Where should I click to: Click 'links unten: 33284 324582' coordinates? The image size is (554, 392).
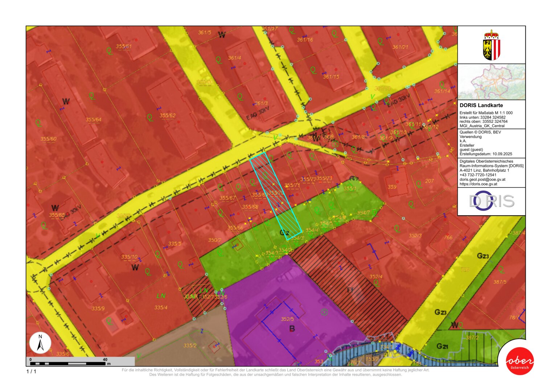[x=483, y=117]
